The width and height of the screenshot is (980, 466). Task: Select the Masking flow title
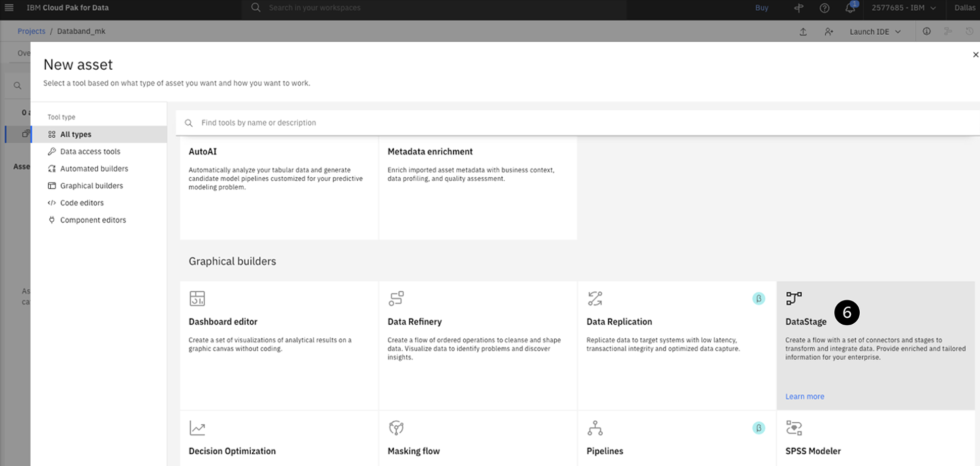point(414,451)
